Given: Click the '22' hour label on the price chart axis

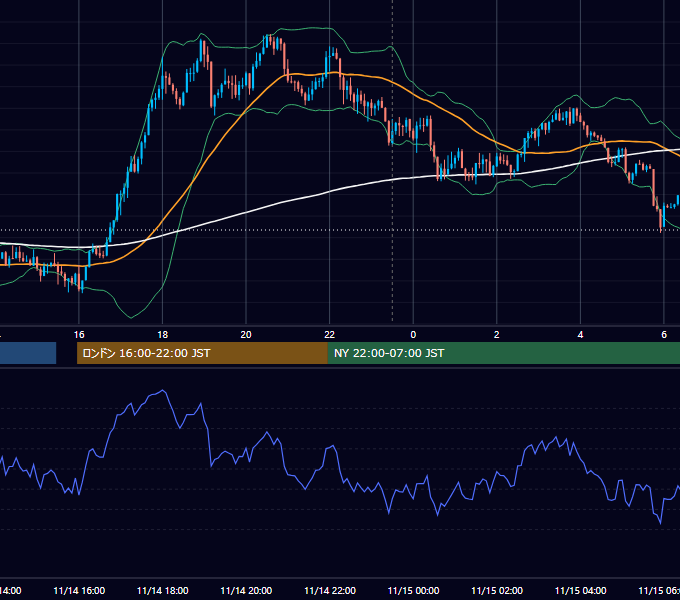Looking at the screenshot, I should click(x=330, y=335).
